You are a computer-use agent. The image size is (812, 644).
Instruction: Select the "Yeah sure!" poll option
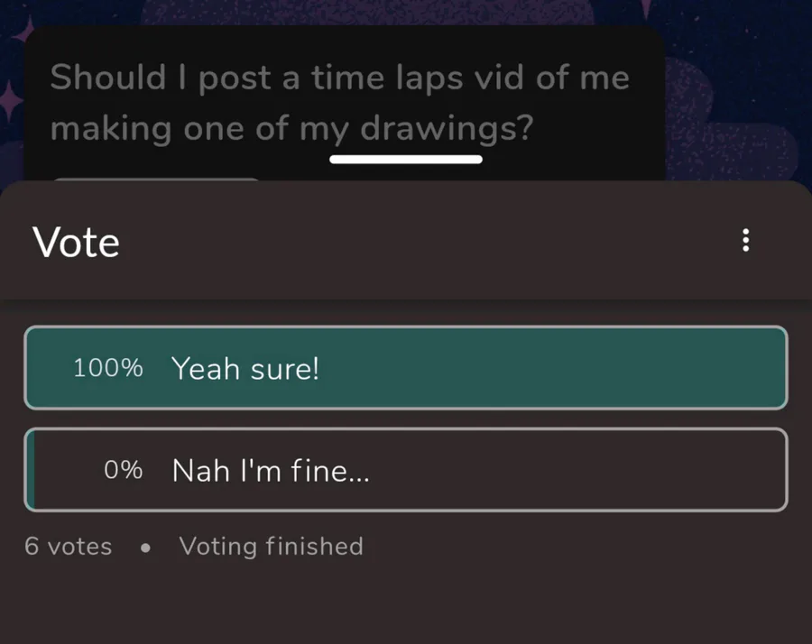click(x=406, y=368)
